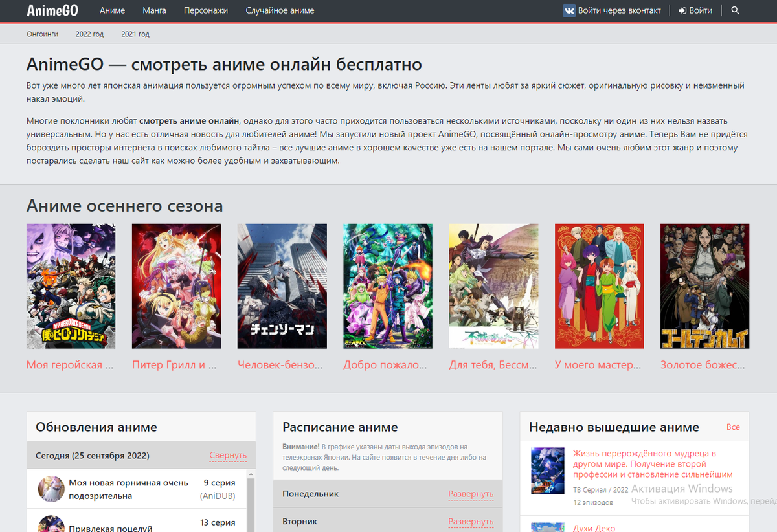Select the 2021 год filter
Screen dimensions: 777x532
click(135, 34)
